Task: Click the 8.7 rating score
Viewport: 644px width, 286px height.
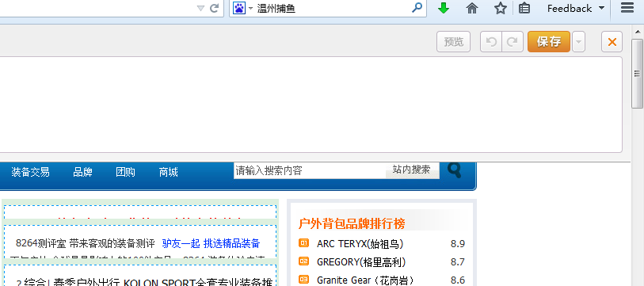Action: pyautogui.click(x=458, y=261)
